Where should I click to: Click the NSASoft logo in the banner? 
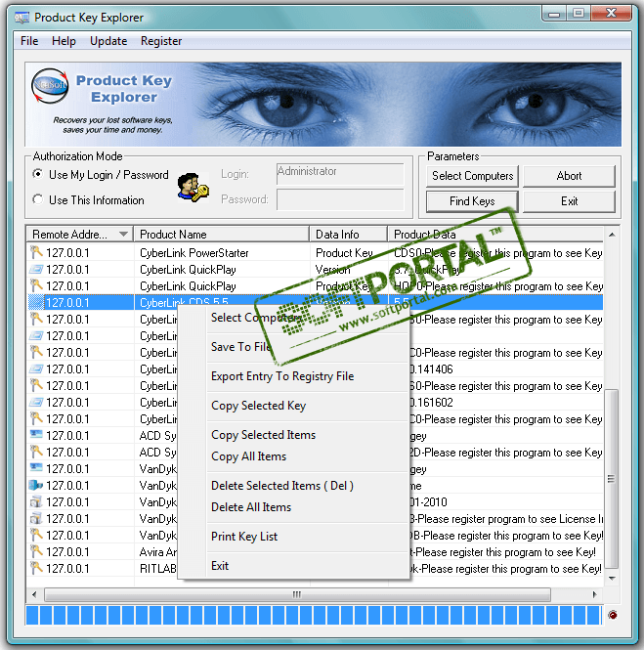tap(50, 86)
